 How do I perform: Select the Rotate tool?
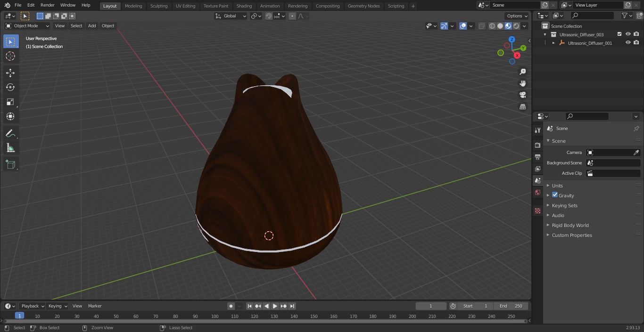(10, 87)
